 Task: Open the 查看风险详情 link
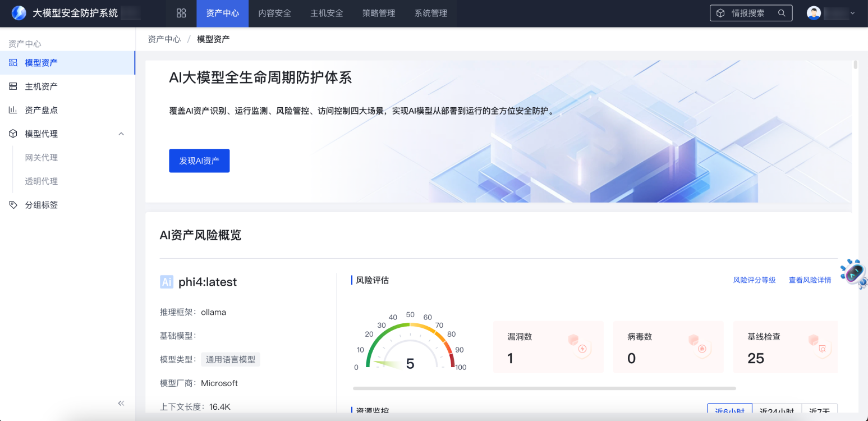click(810, 280)
